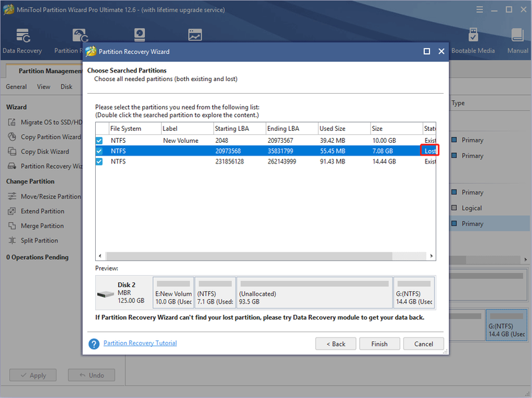This screenshot has width=532, height=398.
Task: Open the Partition Recovery Tutorial link
Action: point(140,343)
